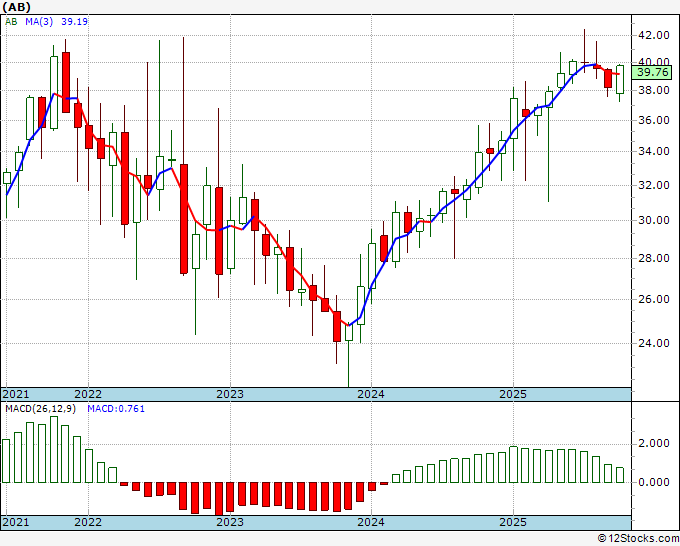Click the 36.00 price axis label
The image size is (680, 546).
(x=653, y=120)
